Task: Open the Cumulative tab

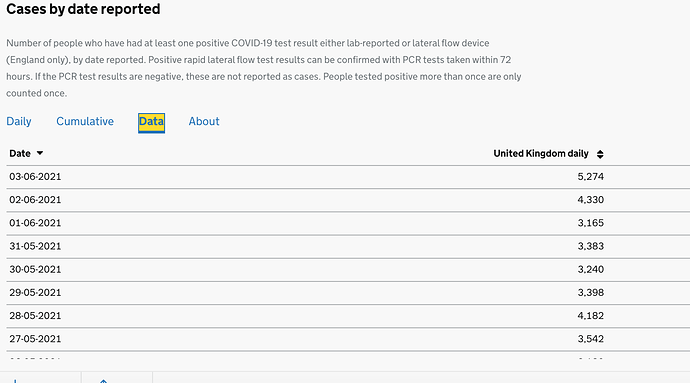Action: pos(85,122)
